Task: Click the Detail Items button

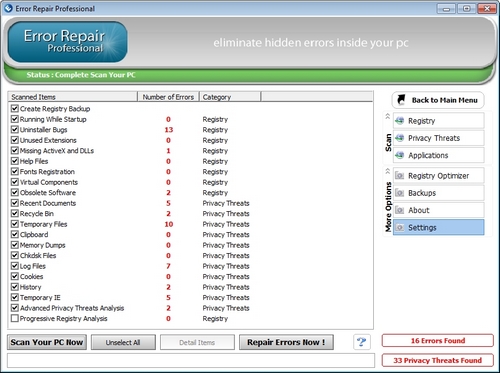Action: click(x=197, y=342)
